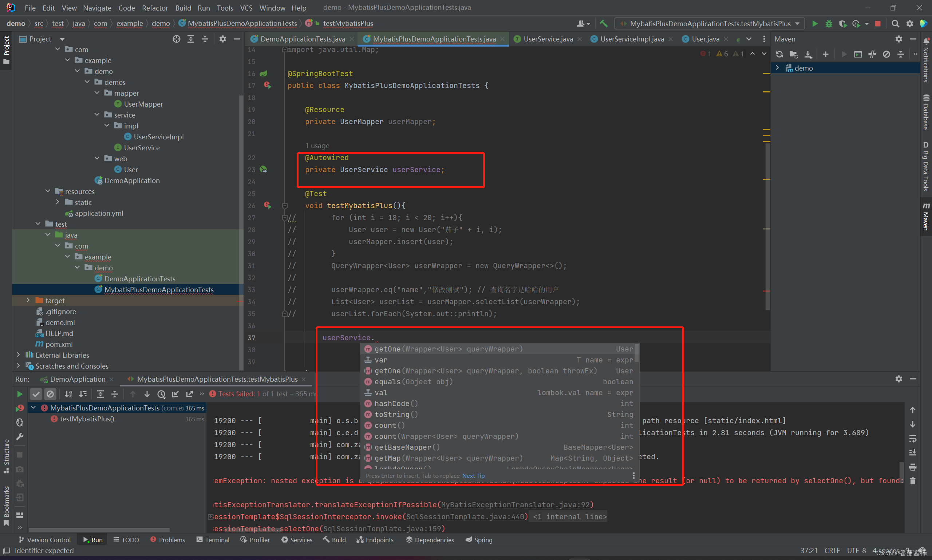Toggle soft-wrap in the console output
The height and width of the screenshot is (560, 932).
912,438
